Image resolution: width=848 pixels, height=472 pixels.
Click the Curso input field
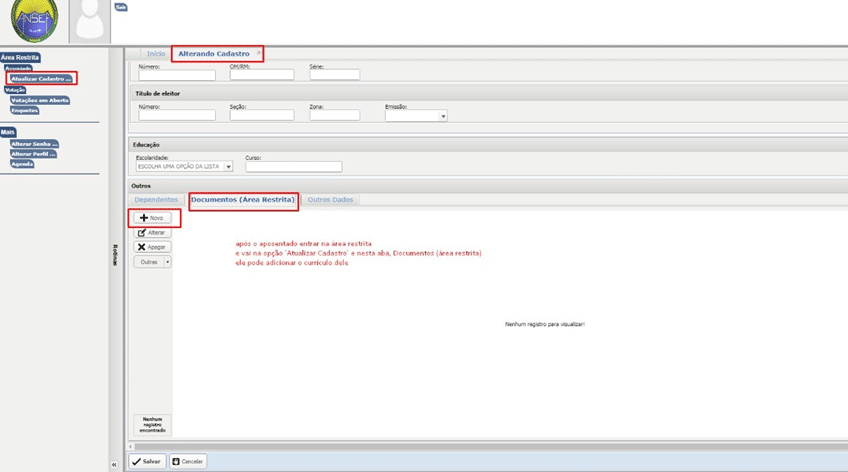coord(293,167)
